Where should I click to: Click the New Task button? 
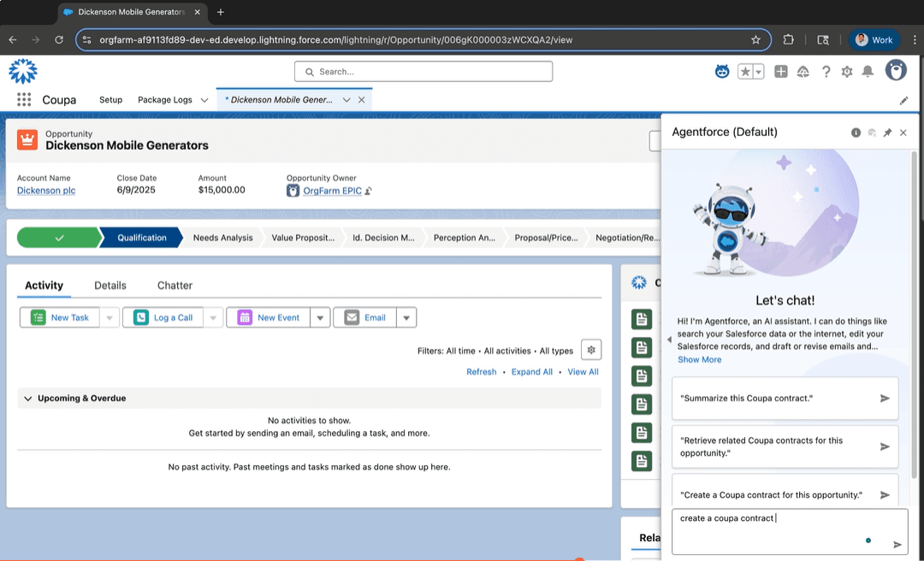pyautogui.click(x=60, y=317)
